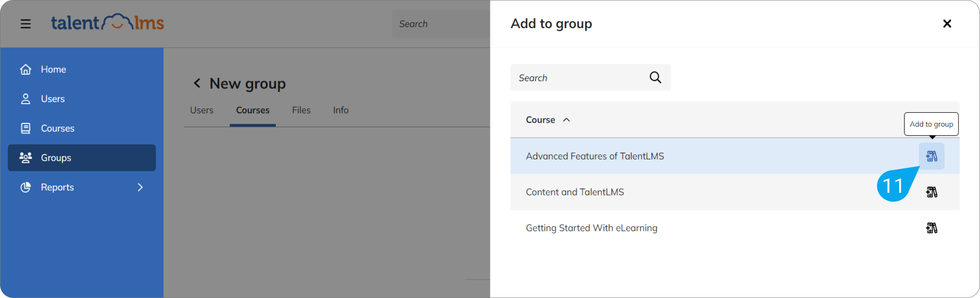The width and height of the screenshot is (980, 298).
Task: Click the Users person icon in sidebar
Action: pos(26,99)
